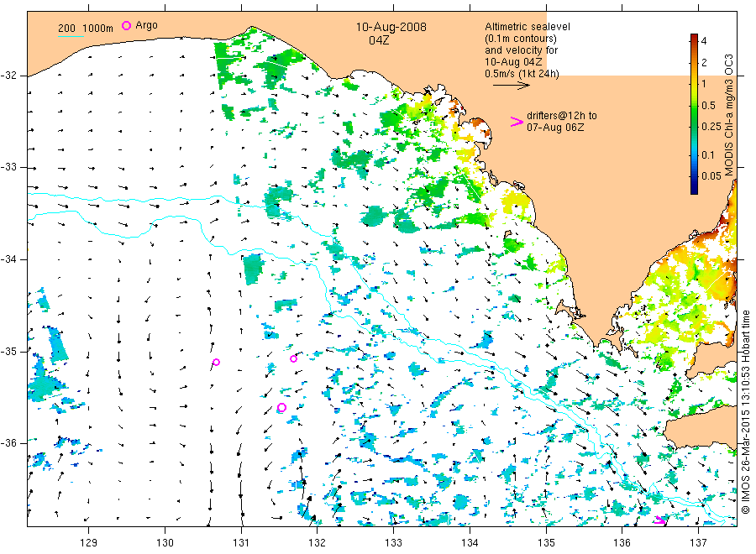Click the magenta drifter legend arrowhead
Viewport: 756px width, 554px height.
pos(517,122)
